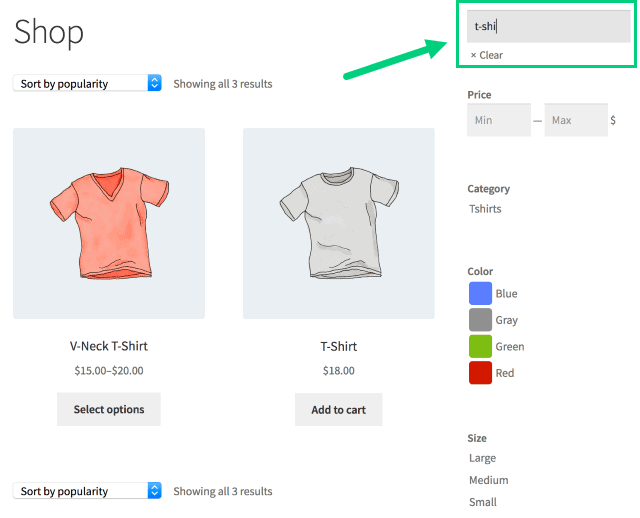The image size is (640, 518).
Task: Filter by Small size
Action: pos(483,502)
